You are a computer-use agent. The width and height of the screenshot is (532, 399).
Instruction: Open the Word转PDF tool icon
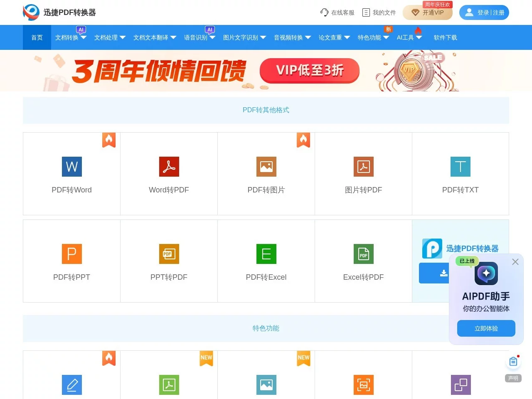tap(169, 167)
